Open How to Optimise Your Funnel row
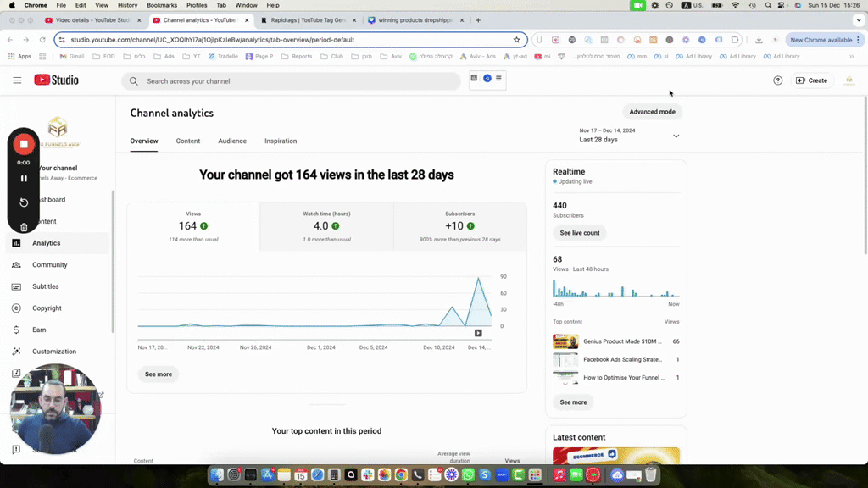 [x=615, y=377]
